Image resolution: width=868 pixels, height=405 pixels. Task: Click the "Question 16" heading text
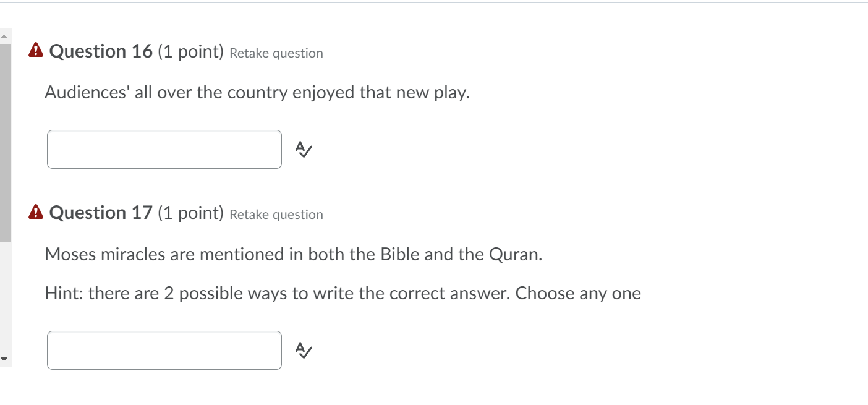click(x=100, y=51)
